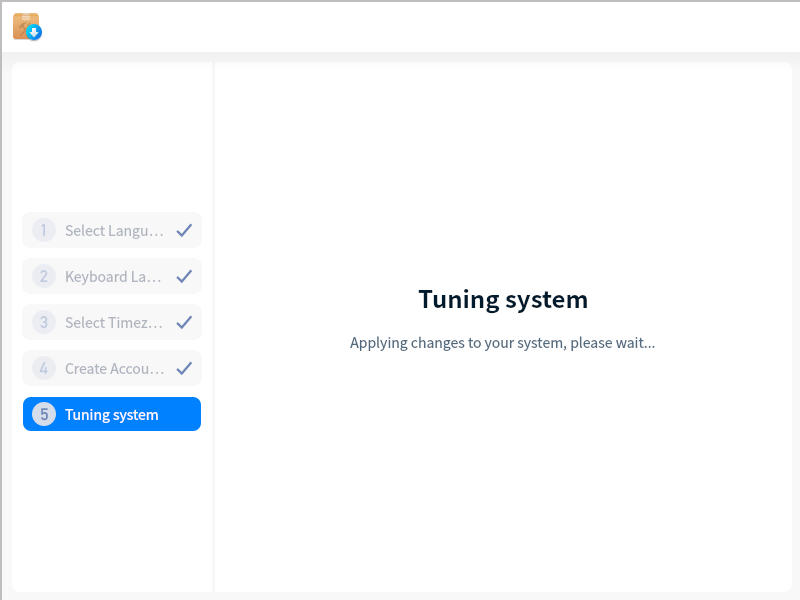The height and width of the screenshot is (600, 800).
Task: Go to the Select Timezone step
Action: tap(112, 322)
